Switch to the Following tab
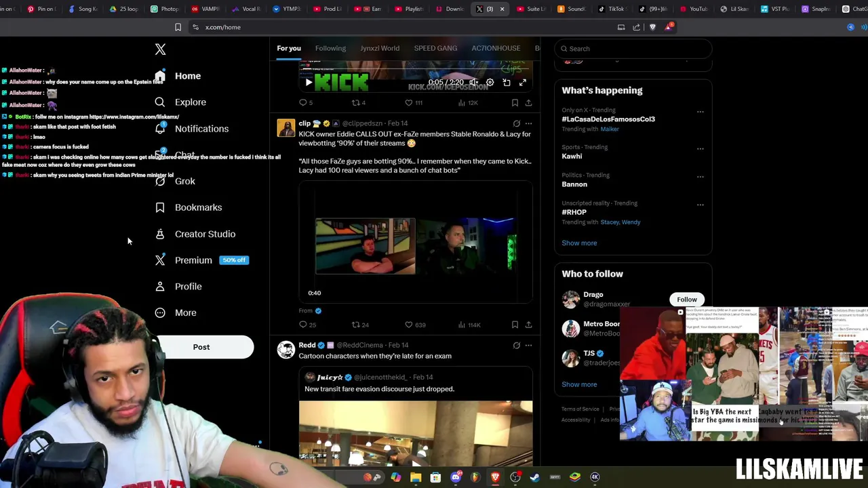Screen dimensions: 868x488 click(330, 48)
